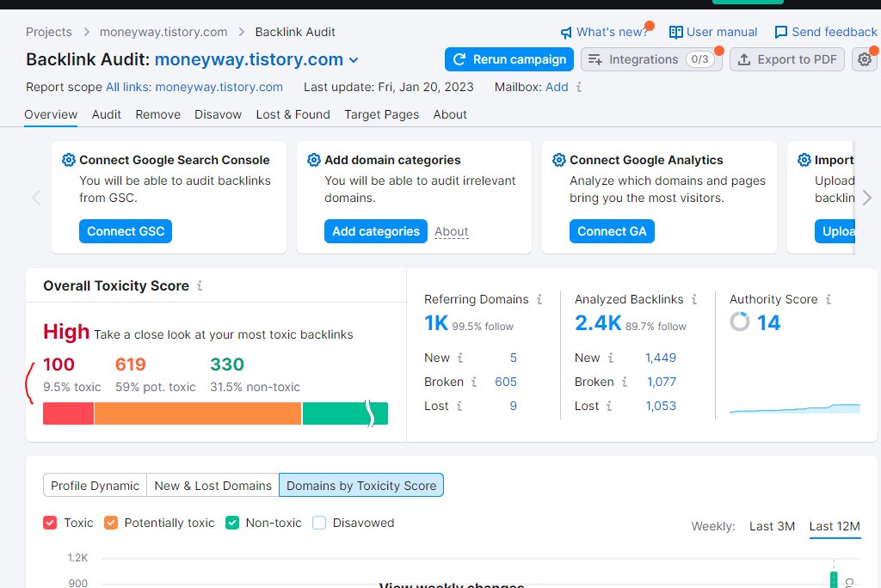
Task: Click the Add categories button
Action: 376,231
